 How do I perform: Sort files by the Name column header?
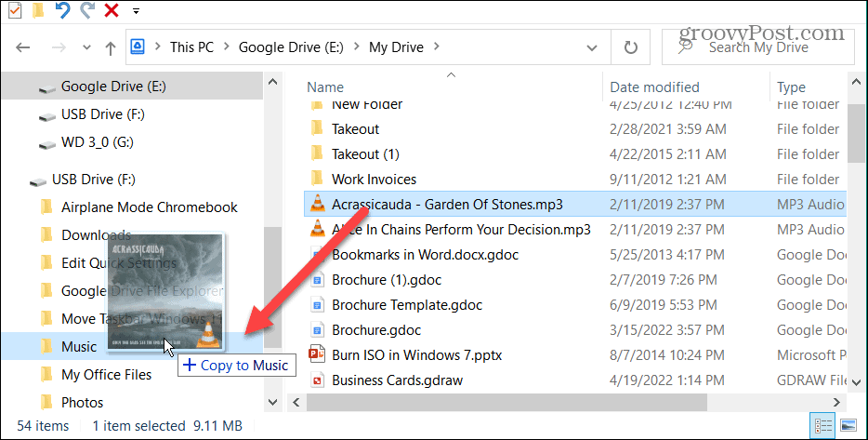[x=325, y=87]
